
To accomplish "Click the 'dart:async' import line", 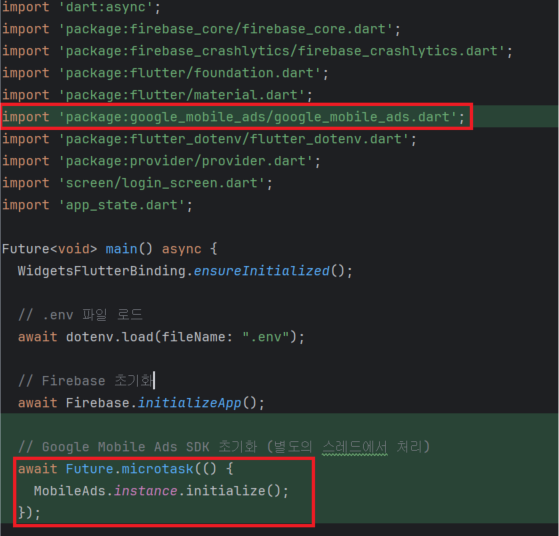I will pyautogui.click(x=81, y=7).
